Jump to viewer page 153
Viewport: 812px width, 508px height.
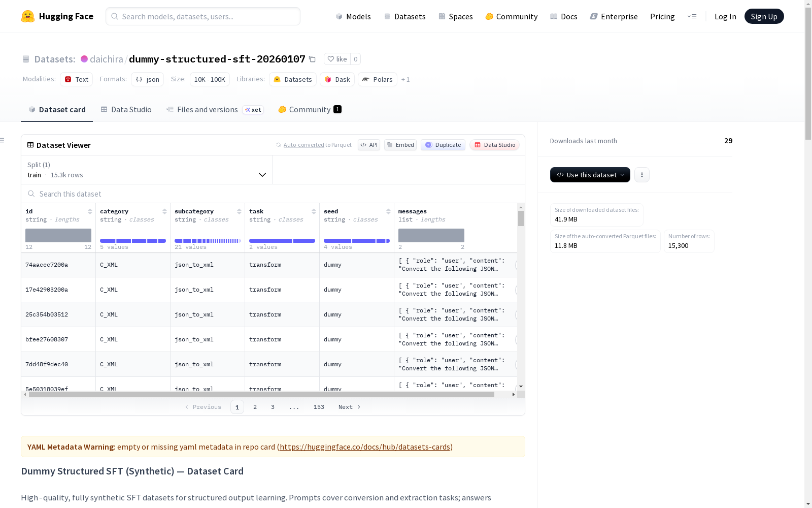pyautogui.click(x=319, y=407)
